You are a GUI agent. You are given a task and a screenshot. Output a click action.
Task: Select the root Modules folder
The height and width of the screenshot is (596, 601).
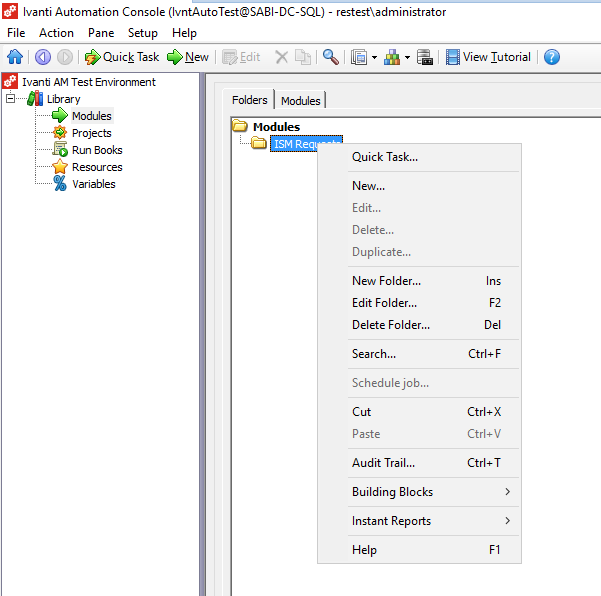pos(276,127)
